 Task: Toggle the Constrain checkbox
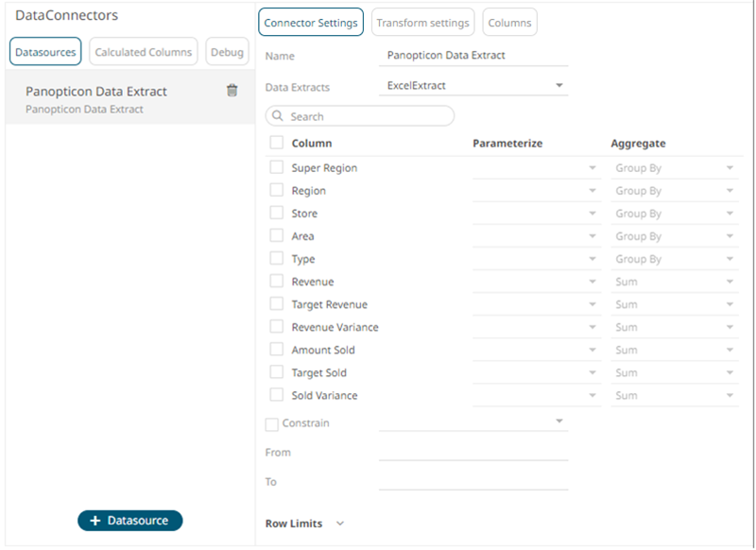(x=272, y=424)
